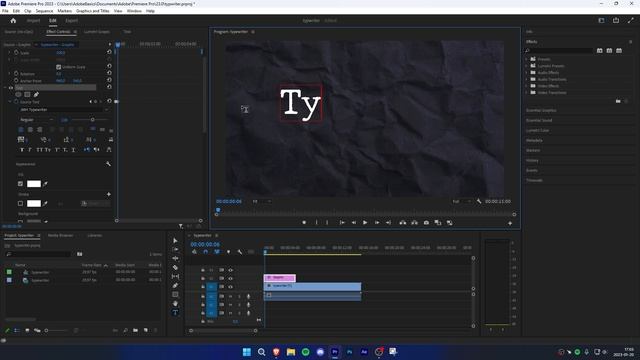Screen dimensions: 640x360
Task: Open Program Monitor settings wrench
Action: coord(479,201)
